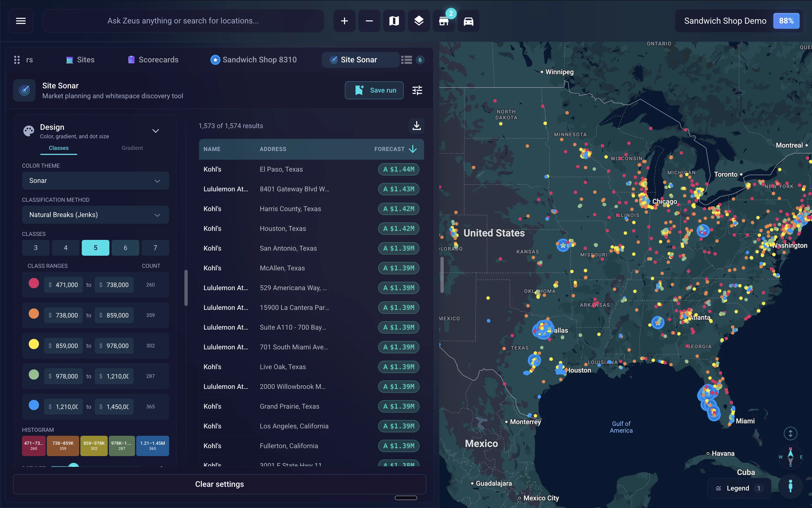
Task: Open the list view icon beside Site Sonar
Action: pyautogui.click(x=406, y=60)
